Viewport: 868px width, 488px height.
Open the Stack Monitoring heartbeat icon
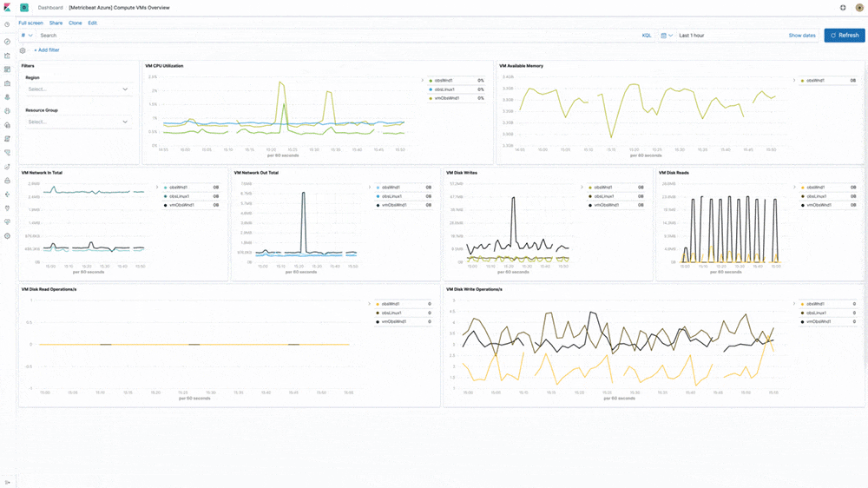pos(7,222)
